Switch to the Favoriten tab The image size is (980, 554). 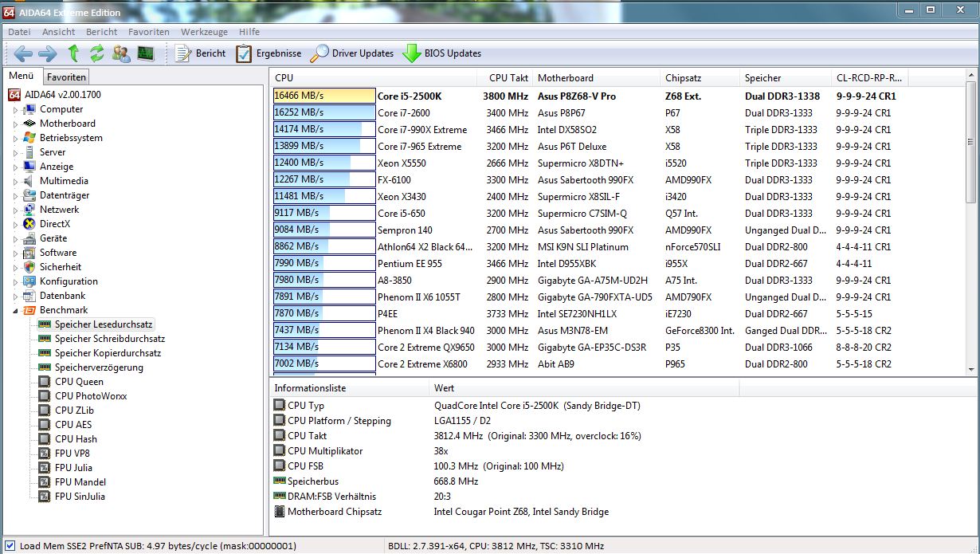click(x=66, y=77)
